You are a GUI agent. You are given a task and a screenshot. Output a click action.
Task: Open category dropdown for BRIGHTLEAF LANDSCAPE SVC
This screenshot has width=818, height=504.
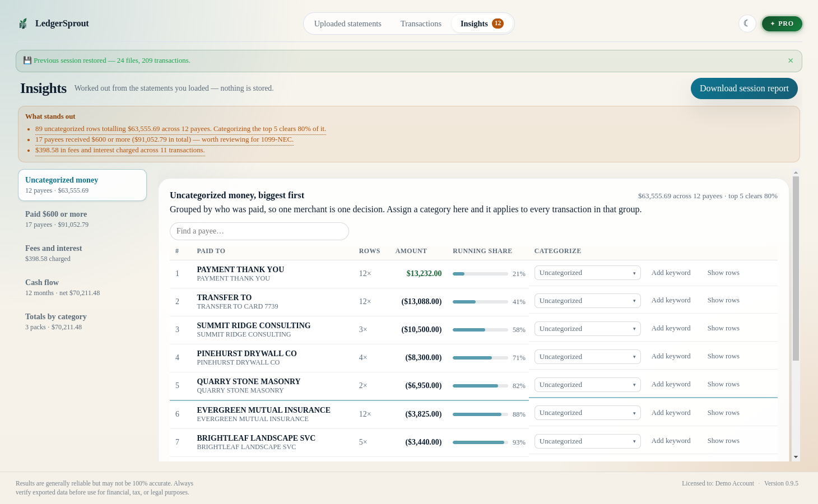[x=587, y=441]
